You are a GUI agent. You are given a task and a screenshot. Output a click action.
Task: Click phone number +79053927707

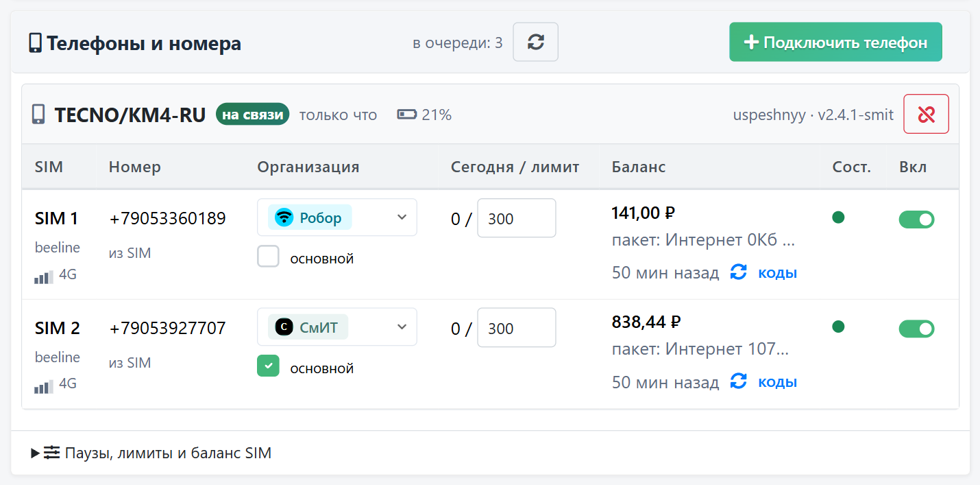(x=167, y=329)
